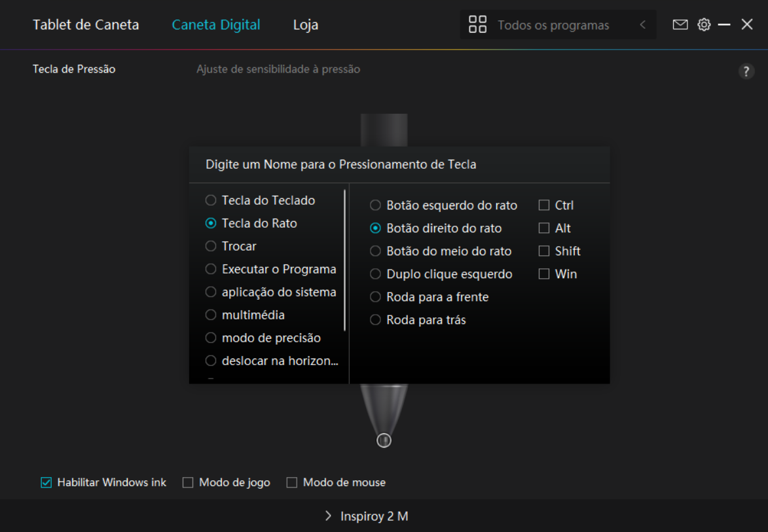768x532 pixels.
Task: Click the four-squares programs grid icon
Action: point(477,25)
